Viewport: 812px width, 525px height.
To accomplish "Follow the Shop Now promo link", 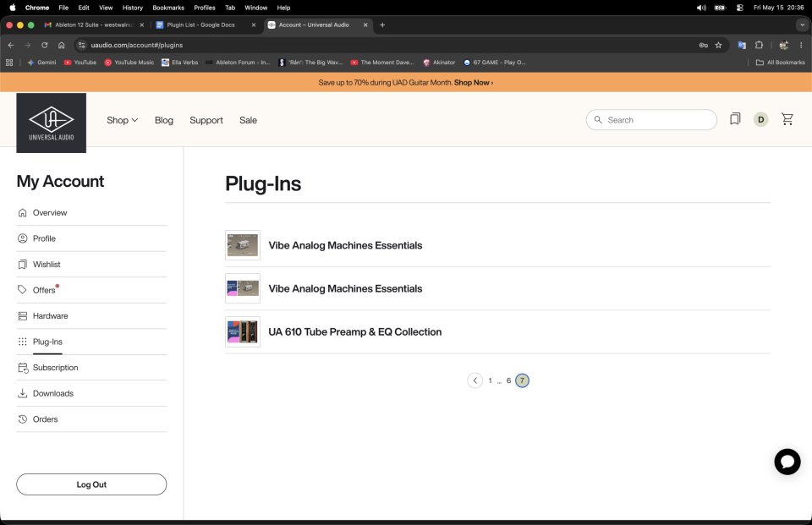I will pyautogui.click(x=474, y=83).
